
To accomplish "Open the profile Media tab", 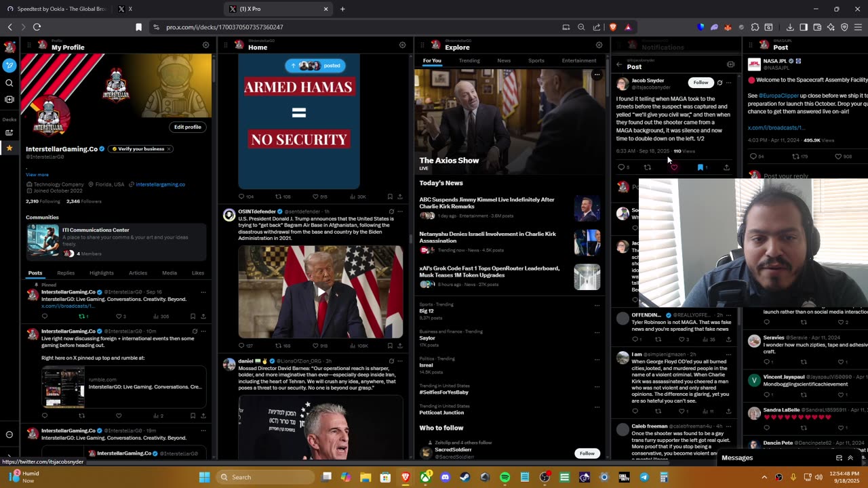I will point(170,272).
